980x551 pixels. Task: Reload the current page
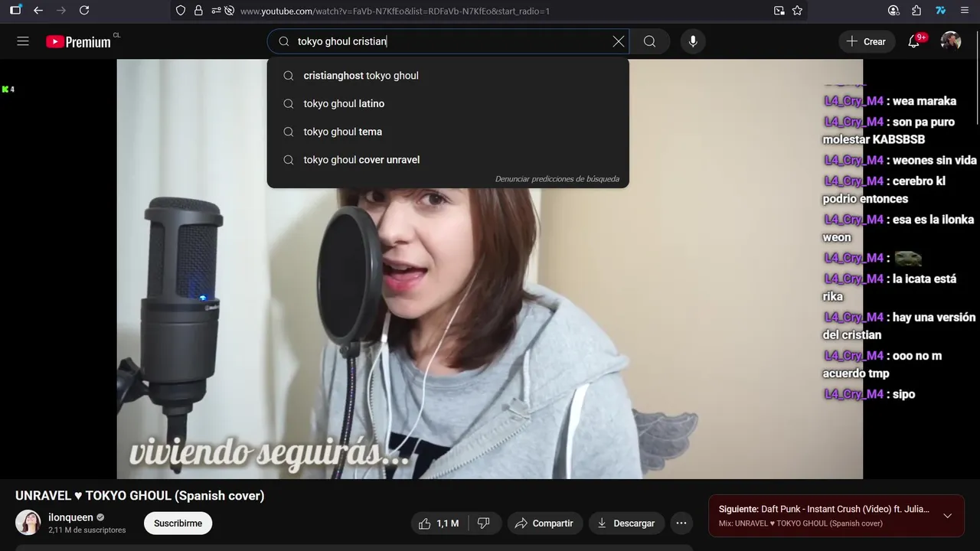tap(84, 11)
